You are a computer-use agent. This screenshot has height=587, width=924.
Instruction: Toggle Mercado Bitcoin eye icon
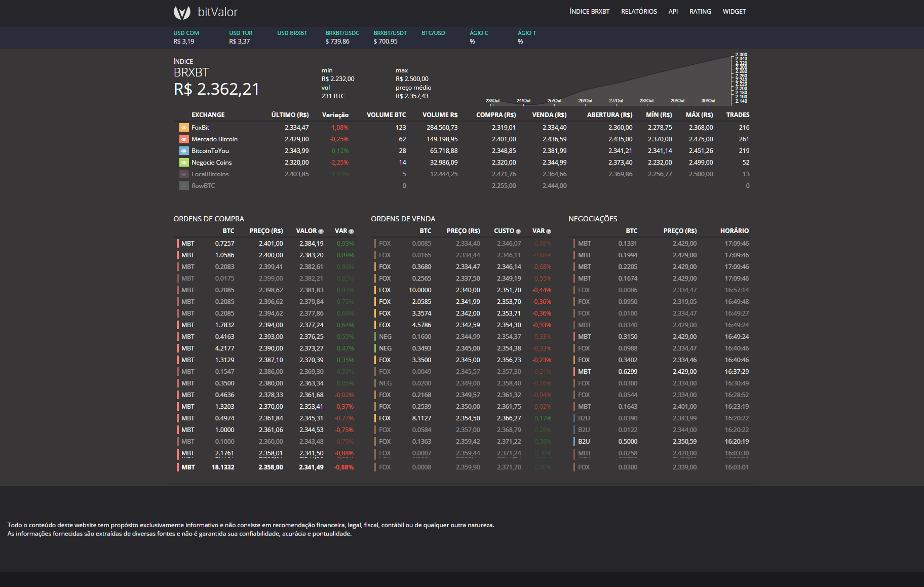[184, 139]
